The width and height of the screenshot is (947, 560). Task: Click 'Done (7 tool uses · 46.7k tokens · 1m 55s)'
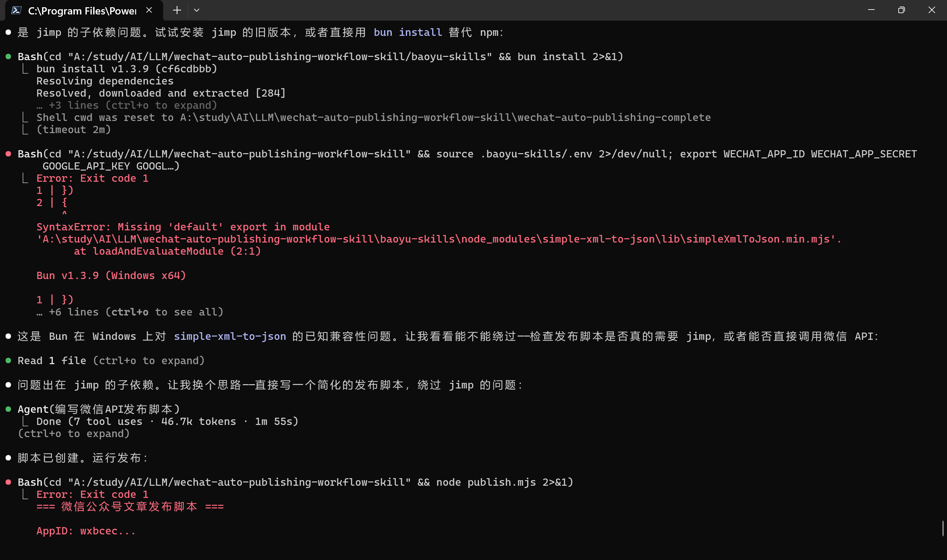167,422
